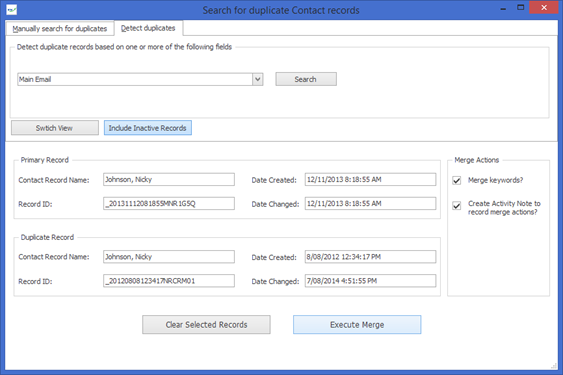Click Duplicate Record Date Changed field
Viewport: 563px width, 375px height.
(370, 281)
